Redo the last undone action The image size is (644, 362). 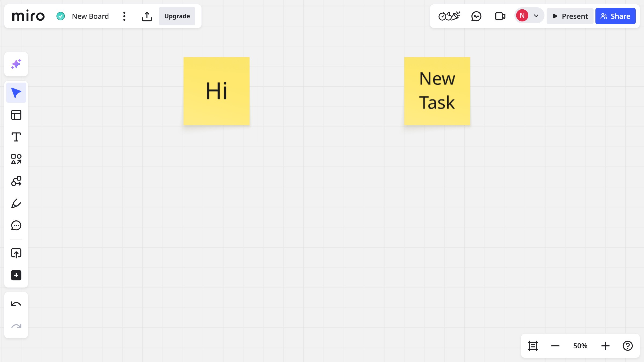16,326
